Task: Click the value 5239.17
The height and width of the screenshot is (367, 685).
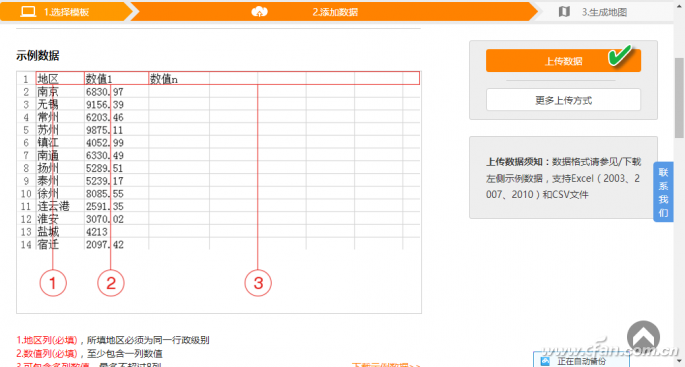Action: pyautogui.click(x=105, y=180)
